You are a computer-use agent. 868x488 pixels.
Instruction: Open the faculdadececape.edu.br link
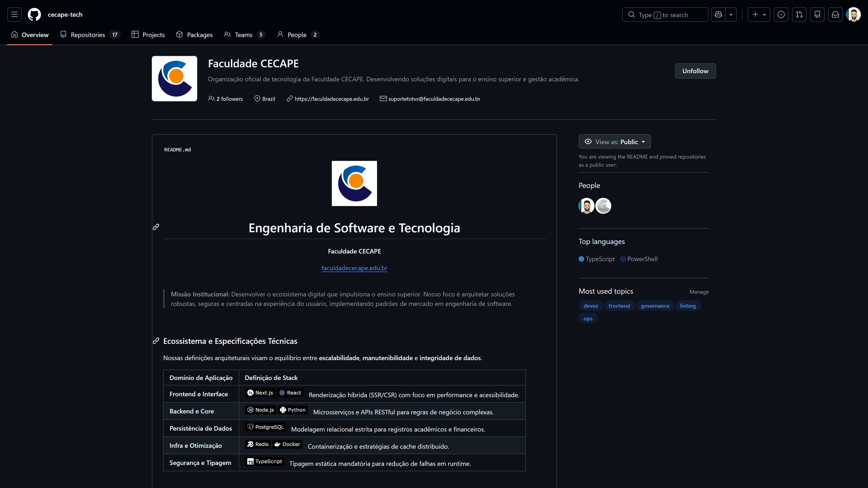[354, 268]
